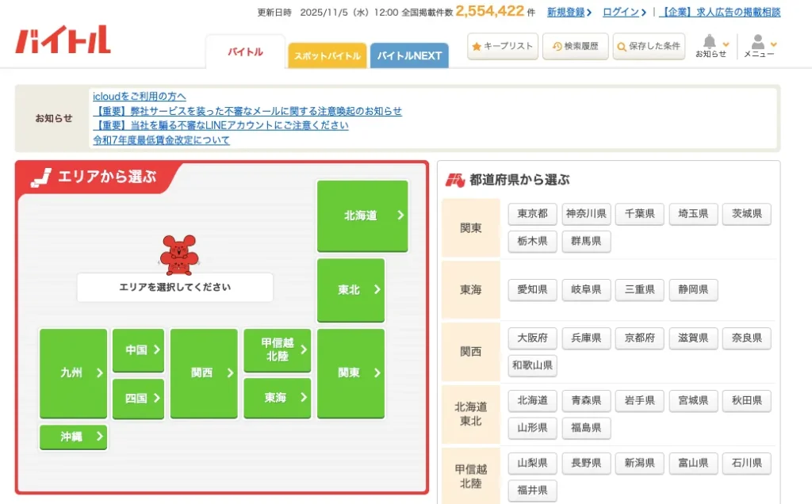The image size is (812, 504).
Task: Click the red mouse mascot character
Action: coord(178,254)
